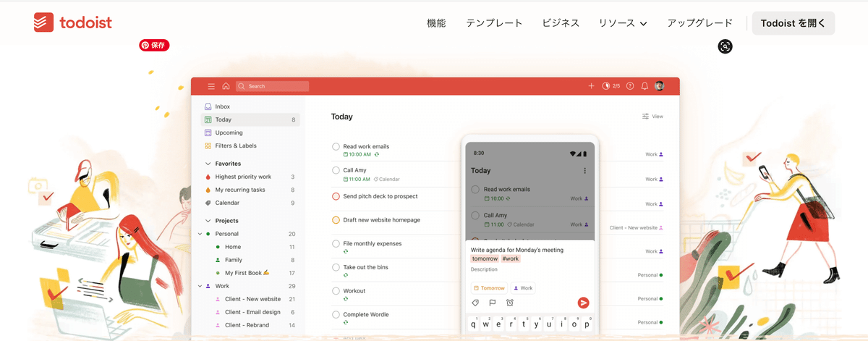Viewport: 868px width, 341px height.
Task: Click the red send task button
Action: pos(583,303)
